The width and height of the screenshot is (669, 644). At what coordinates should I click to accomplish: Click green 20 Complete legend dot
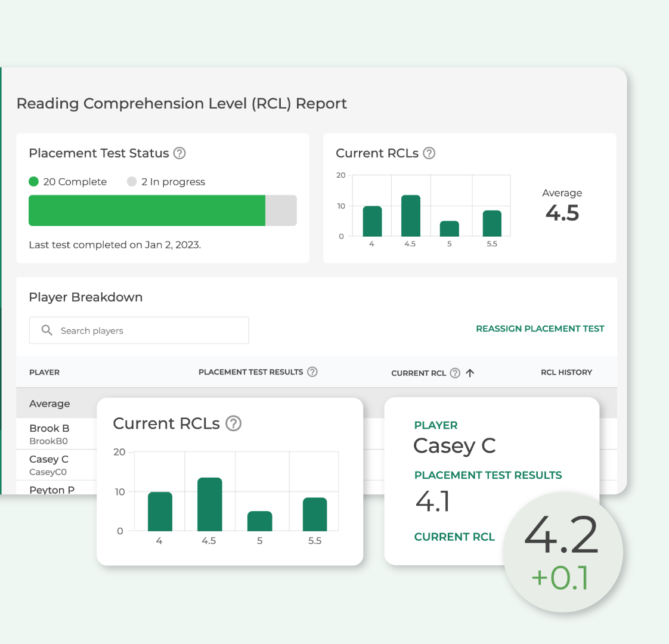click(x=34, y=181)
